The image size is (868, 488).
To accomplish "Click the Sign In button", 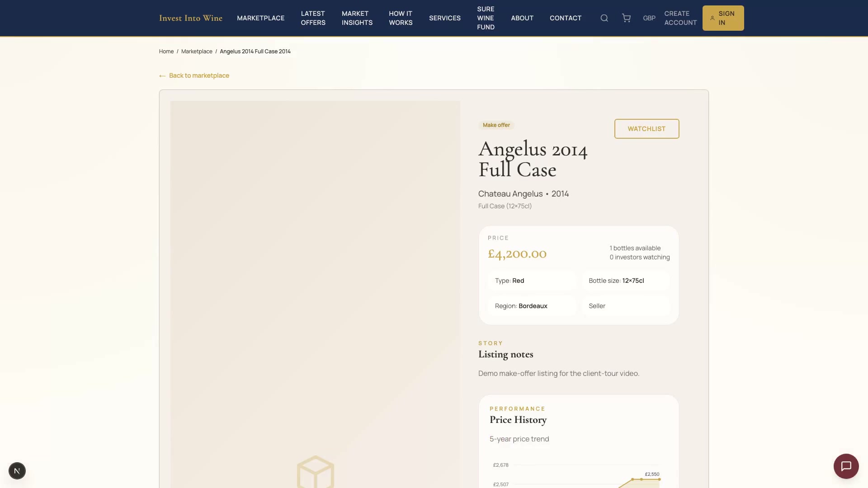I will coord(723,18).
